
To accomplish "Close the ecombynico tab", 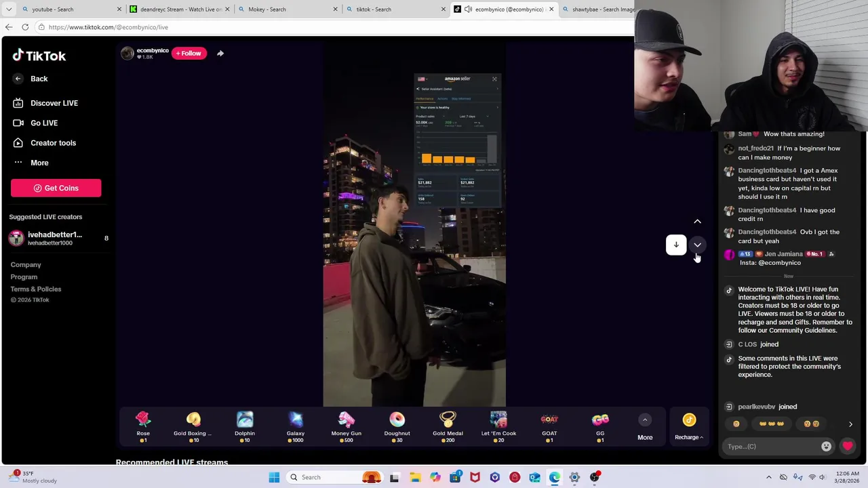I will tap(551, 9).
